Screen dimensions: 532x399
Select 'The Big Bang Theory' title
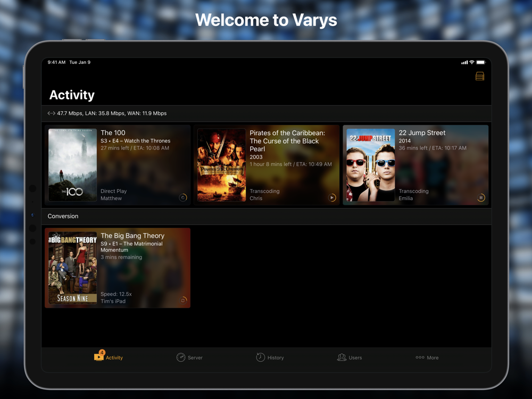[x=132, y=236]
